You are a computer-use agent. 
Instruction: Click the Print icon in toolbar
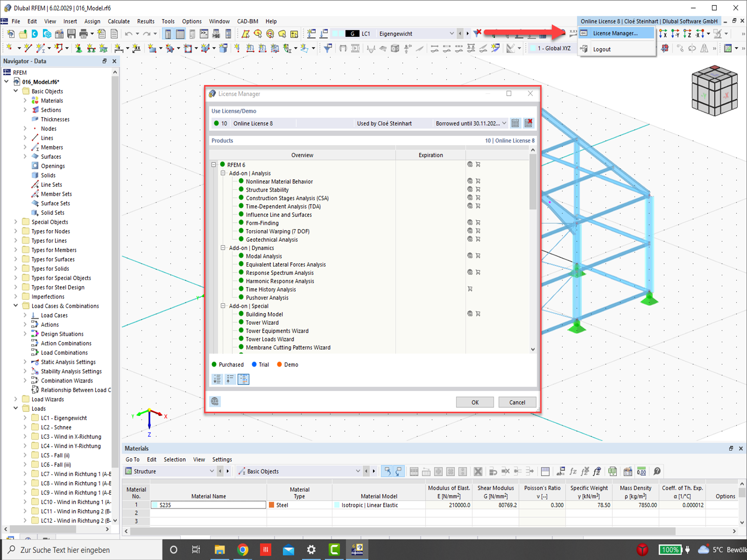[x=84, y=34]
